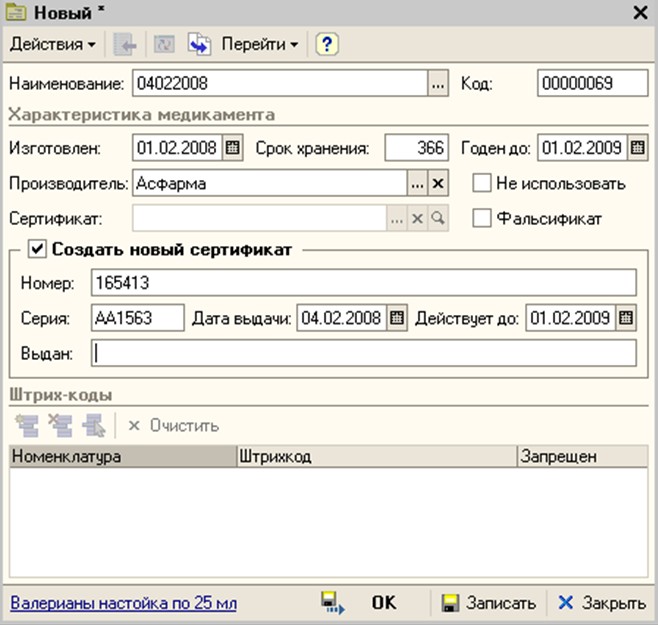Screen dimensions: 658x625
Task: Open calendar for Дата выдачи
Action: click(397, 318)
